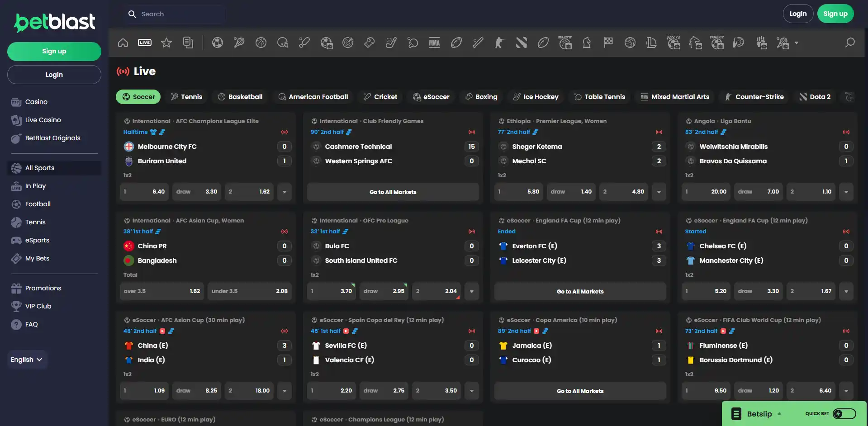868x426 pixels.
Task: Select the cricket bat icon in toolbar
Action: 304,43
